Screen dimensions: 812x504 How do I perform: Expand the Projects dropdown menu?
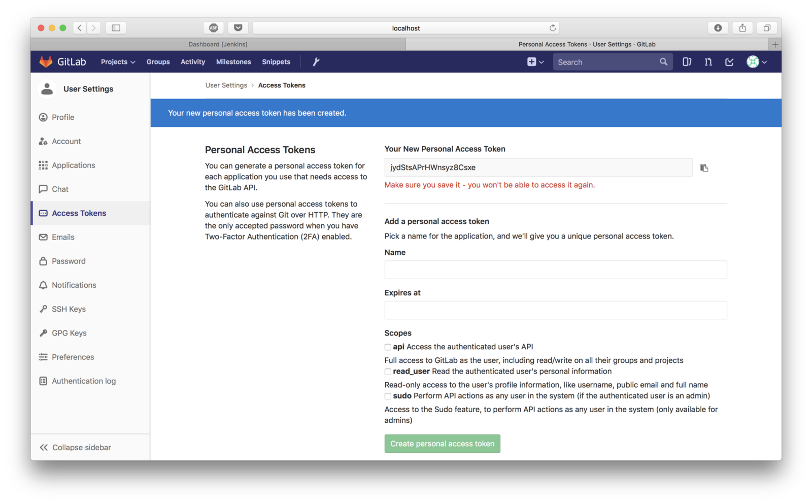pos(118,62)
